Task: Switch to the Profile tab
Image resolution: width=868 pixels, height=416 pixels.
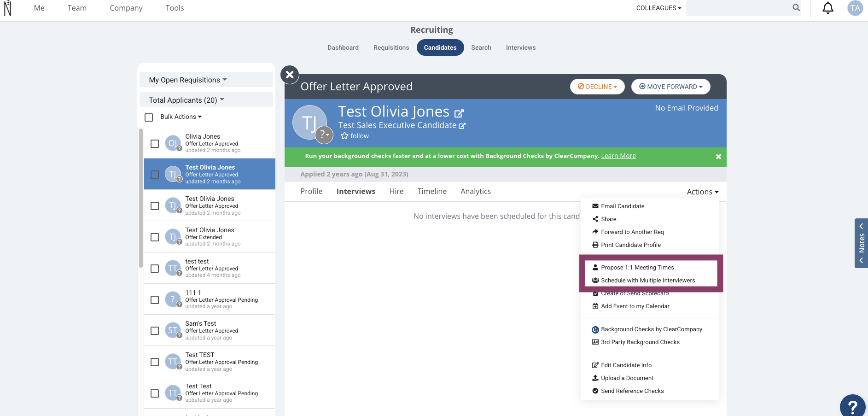Action: (x=311, y=191)
